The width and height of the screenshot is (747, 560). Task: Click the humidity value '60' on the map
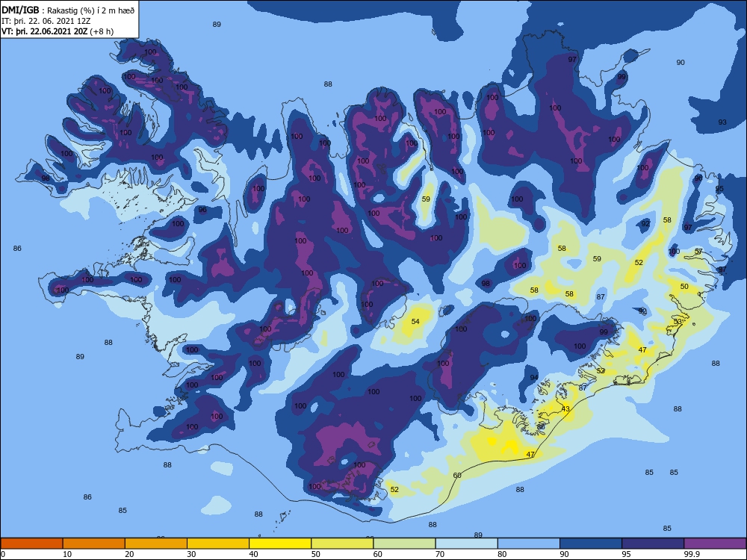(457, 475)
